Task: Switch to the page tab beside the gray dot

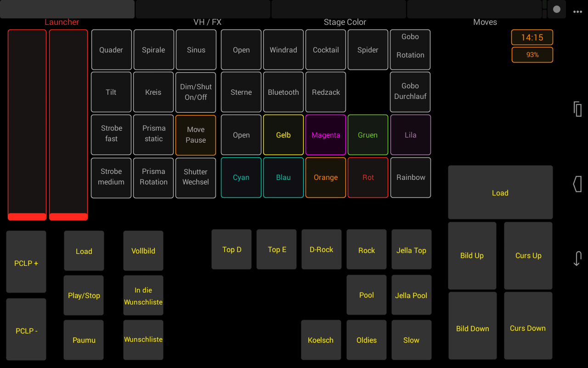Action: [x=474, y=9]
